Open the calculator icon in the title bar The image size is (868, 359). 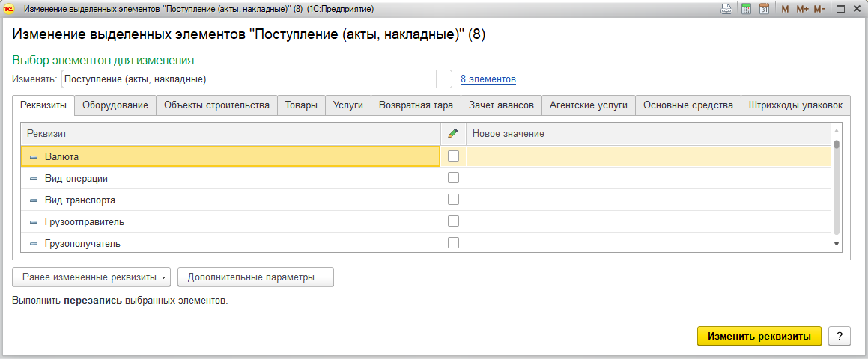pyautogui.click(x=746, y=9)
